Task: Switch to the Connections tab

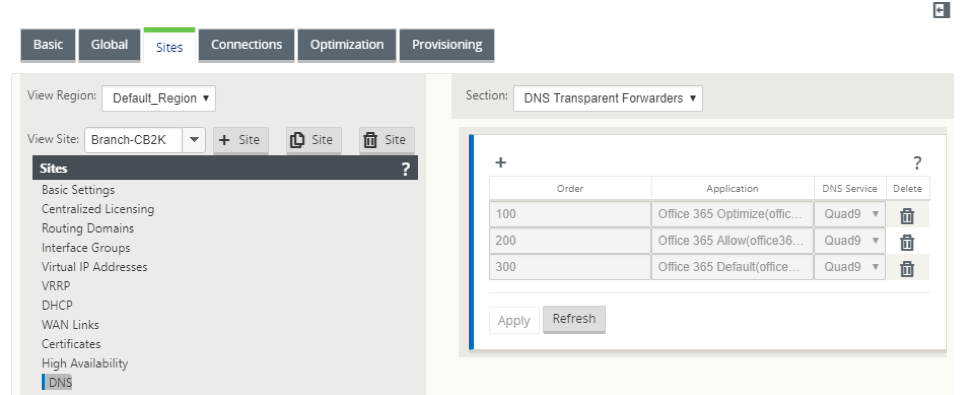Action: (247, 45)
